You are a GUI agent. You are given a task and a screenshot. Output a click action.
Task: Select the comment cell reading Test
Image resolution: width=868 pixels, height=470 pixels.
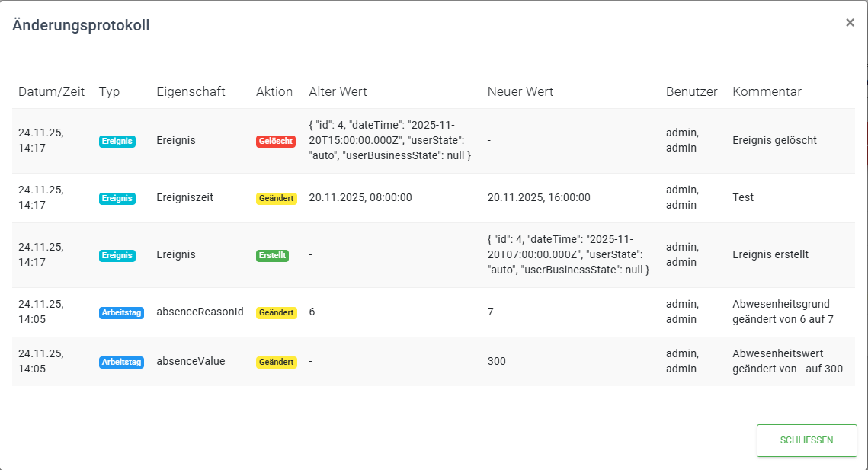[x=743, y=197]
